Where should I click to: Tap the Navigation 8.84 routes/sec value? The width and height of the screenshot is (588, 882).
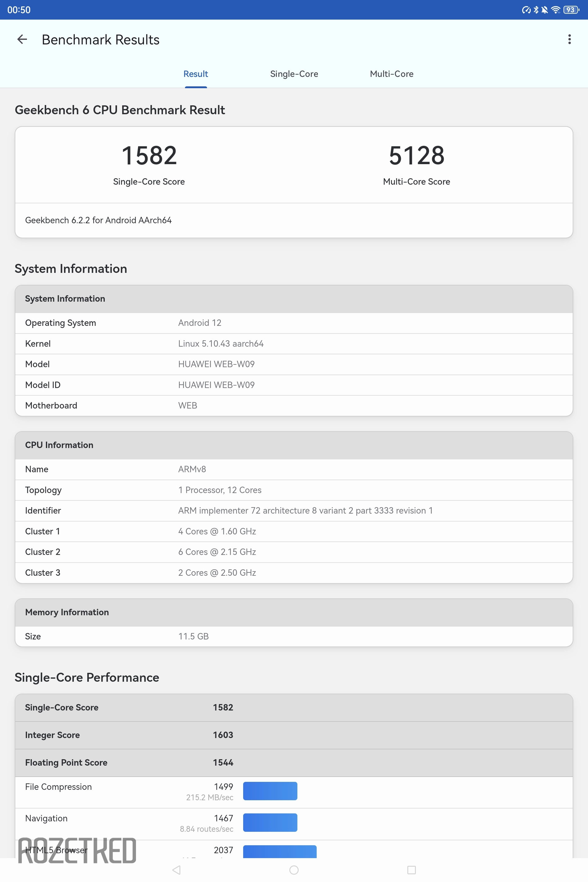click(207, 829)
